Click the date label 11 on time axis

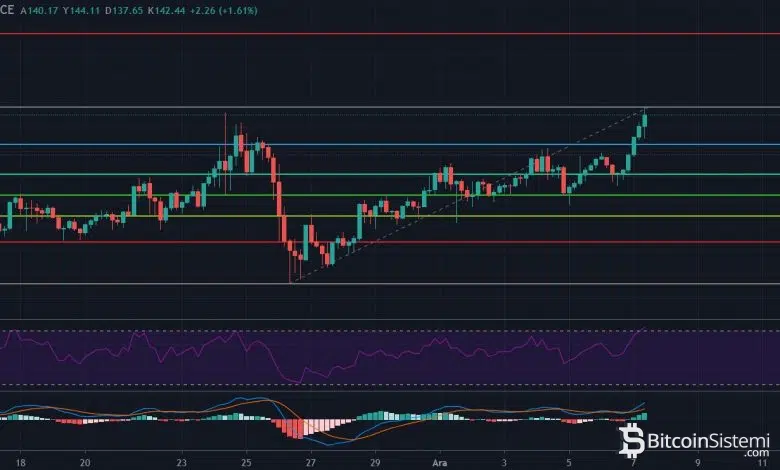pyautogui.click(x=761, y=464)
